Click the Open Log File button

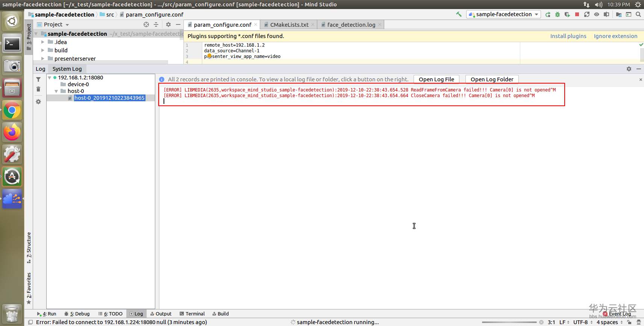click(436, 79)
